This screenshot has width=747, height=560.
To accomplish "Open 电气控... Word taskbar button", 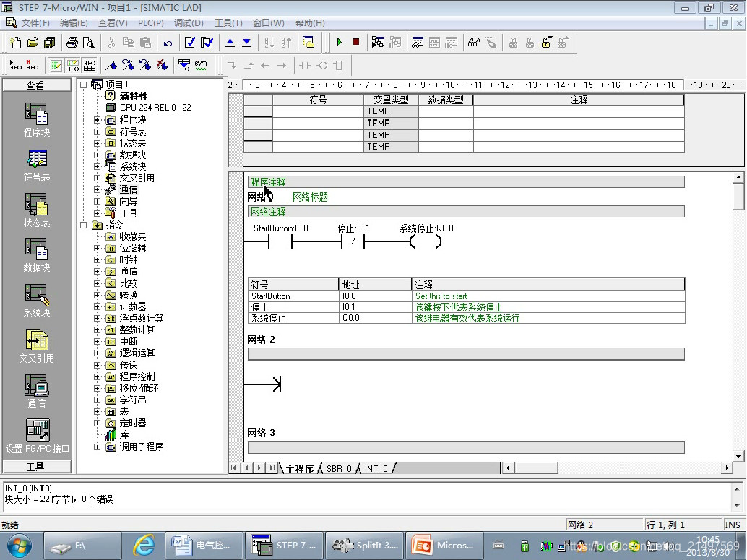I will coord(203,546).
